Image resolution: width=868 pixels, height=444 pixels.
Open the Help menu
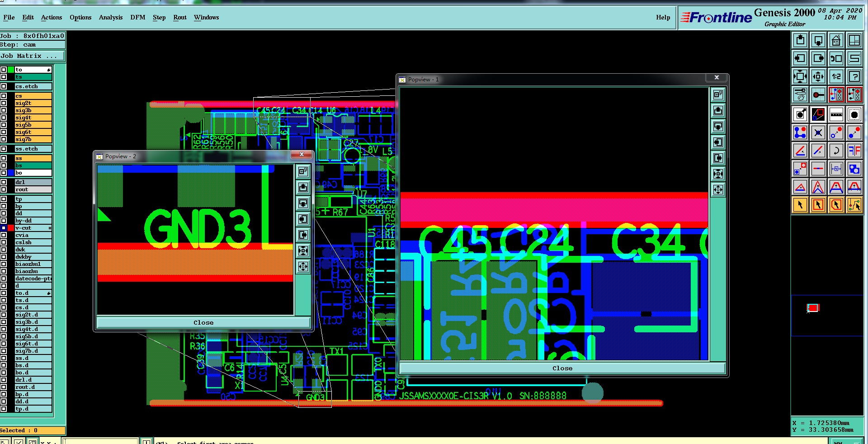click(663, 17)
